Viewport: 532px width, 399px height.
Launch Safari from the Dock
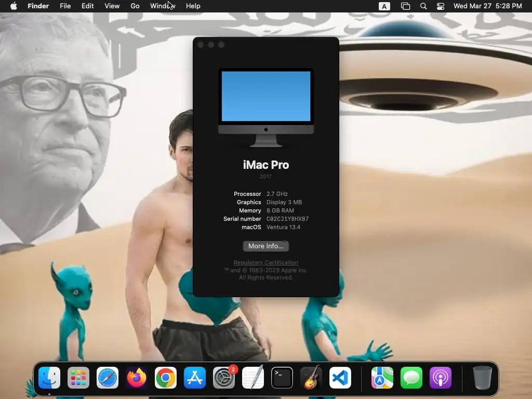[108, 378]
